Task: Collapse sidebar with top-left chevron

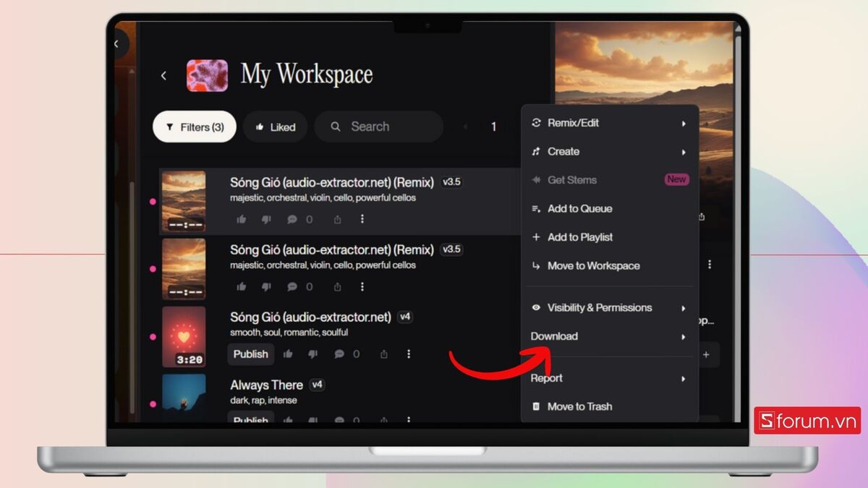Action: click(x=117, y=44)
